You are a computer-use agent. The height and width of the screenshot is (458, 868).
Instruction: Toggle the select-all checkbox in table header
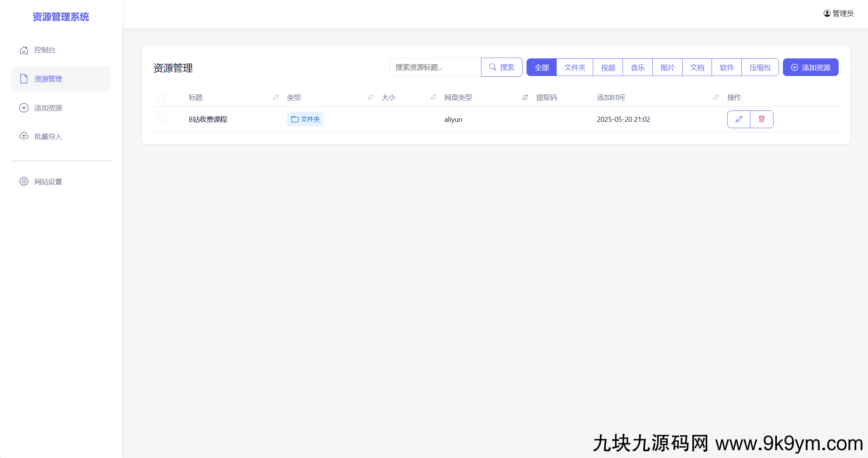point(161,98)
